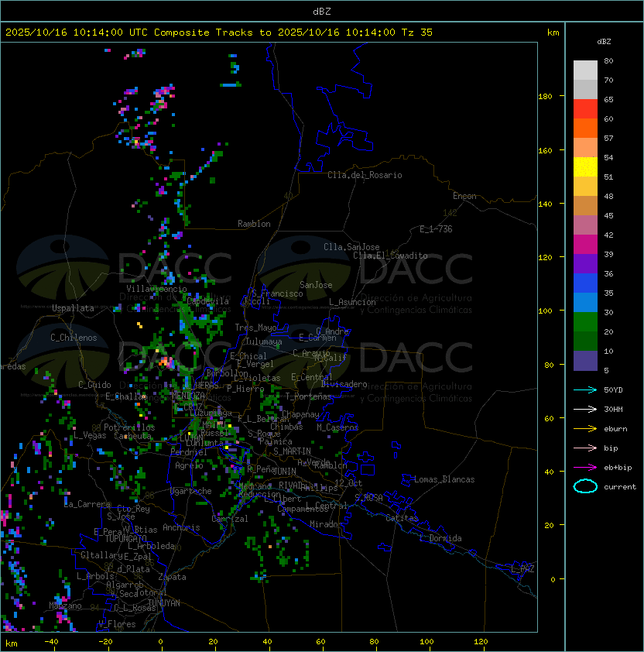
Task: Select the speckled yellow 51-54 dBZ swatch
Action: coord(585,167)
